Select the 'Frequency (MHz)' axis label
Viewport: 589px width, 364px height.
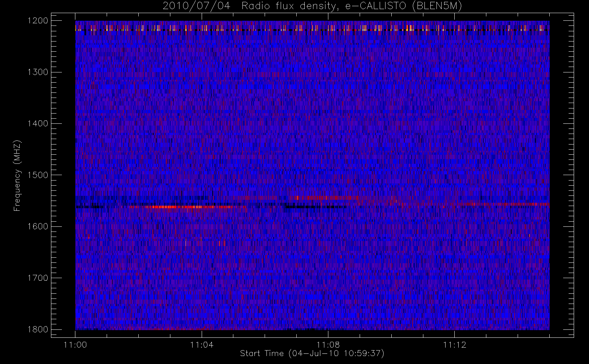pos(17,176)
